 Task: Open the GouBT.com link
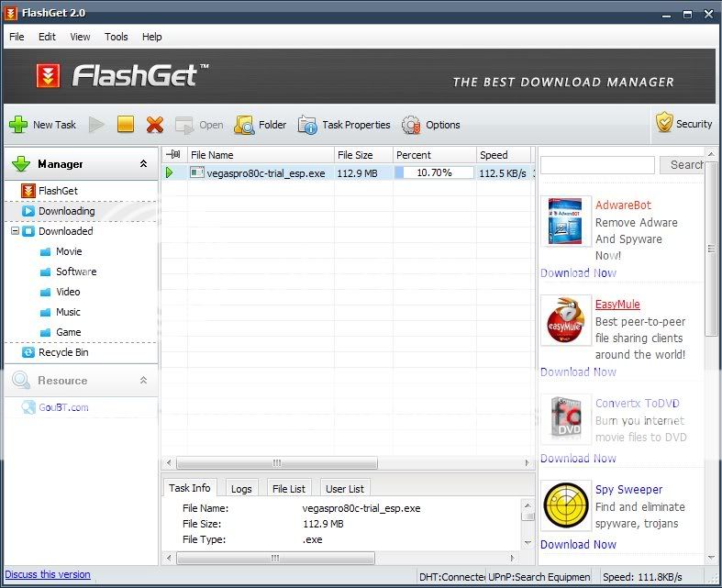pyautogui.click(x=63, y=407)
